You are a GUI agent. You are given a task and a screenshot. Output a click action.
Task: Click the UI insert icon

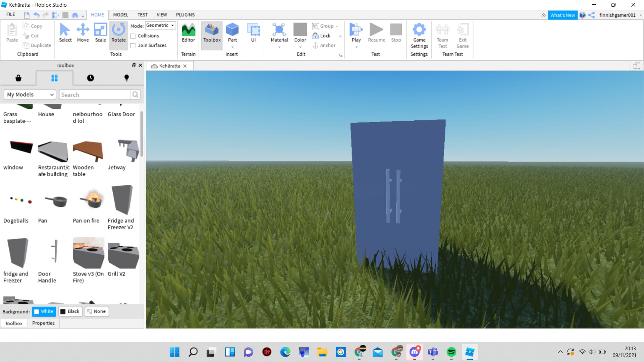[254, 33]
